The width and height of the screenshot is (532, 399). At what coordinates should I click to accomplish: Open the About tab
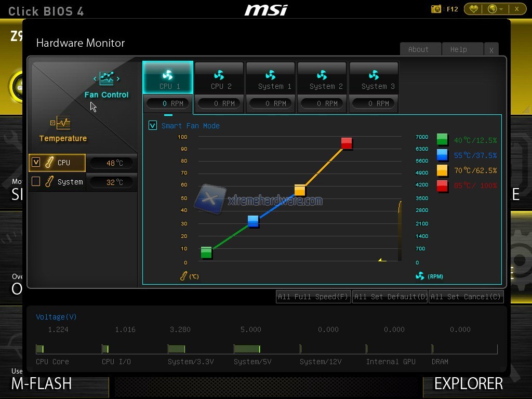point(419,49)
